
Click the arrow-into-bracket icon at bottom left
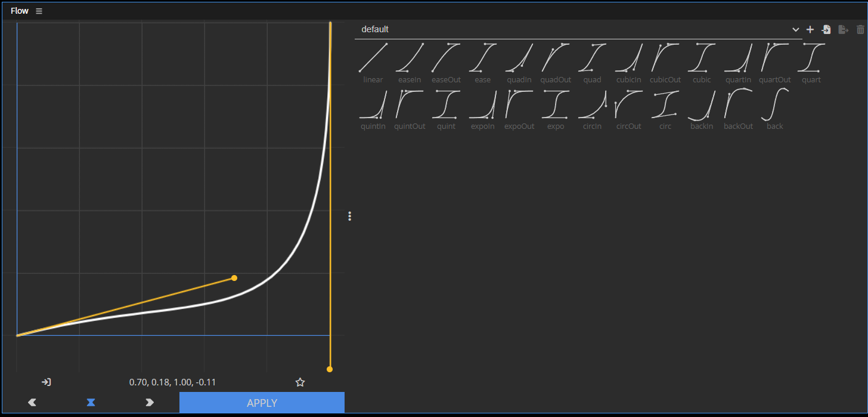pos(46,382)
